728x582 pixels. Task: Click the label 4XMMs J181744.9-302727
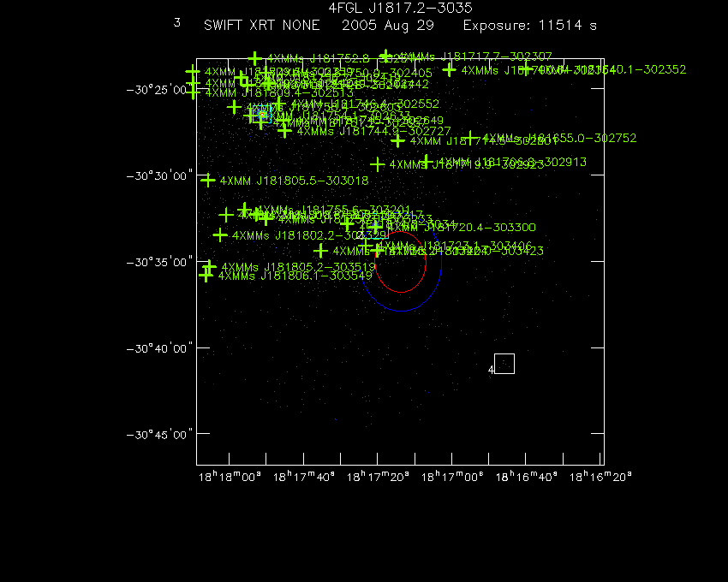373,131
